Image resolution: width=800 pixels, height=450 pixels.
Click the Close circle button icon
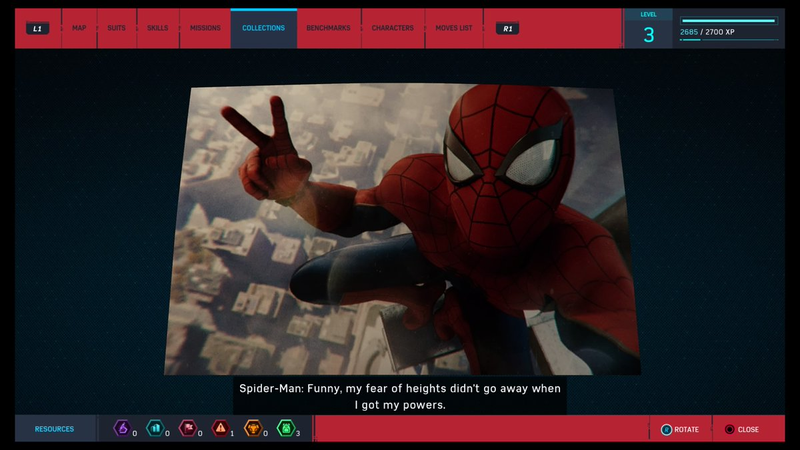730,430
